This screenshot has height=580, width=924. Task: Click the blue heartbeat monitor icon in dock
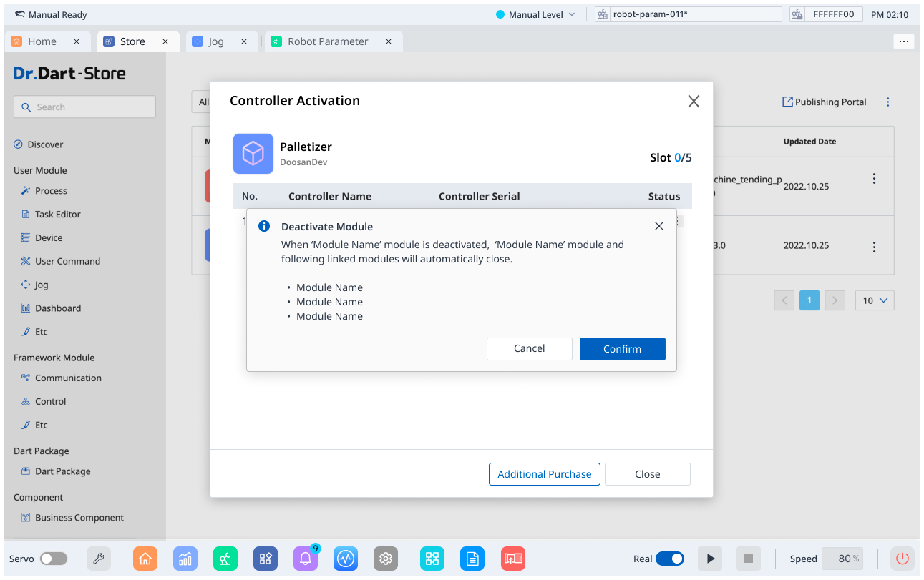pos(346,559)
